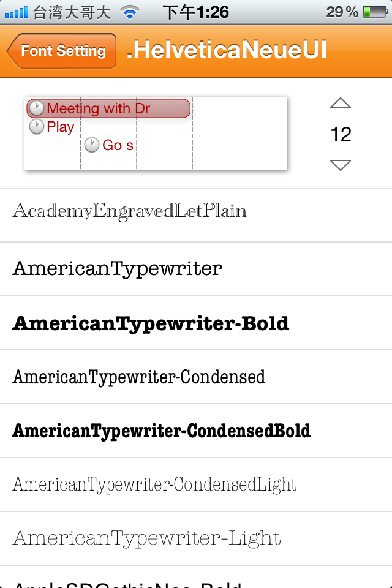The width and height of the screenshot is (392, 588).
Task: Choose AmericanTypewriter-Light font
Action: click(x=147, y=538)
